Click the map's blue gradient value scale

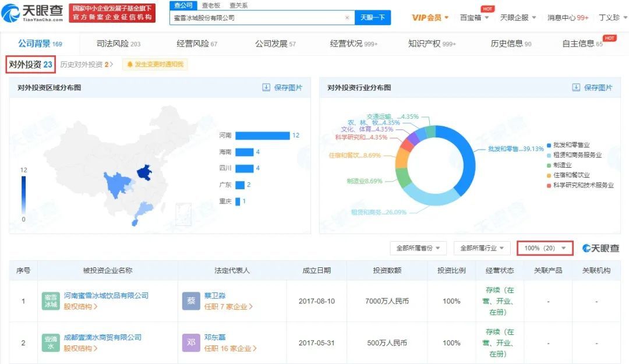(x=24, y=195)
